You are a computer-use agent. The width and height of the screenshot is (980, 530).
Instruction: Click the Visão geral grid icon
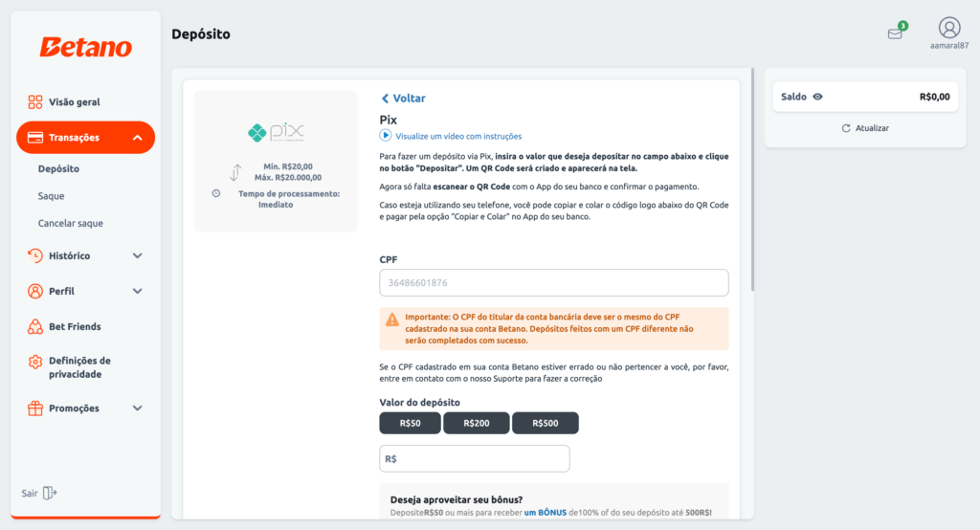(35, 101)
